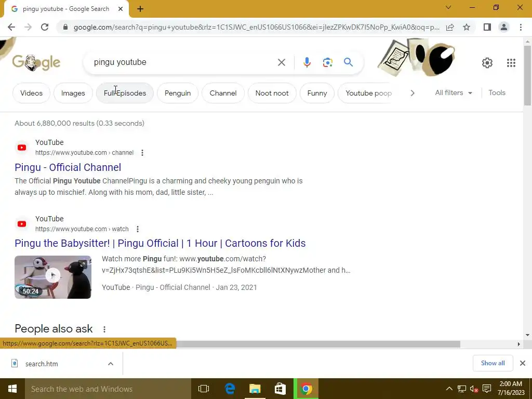Open options for channel result
532x399 pixels.
click(142, 153)
